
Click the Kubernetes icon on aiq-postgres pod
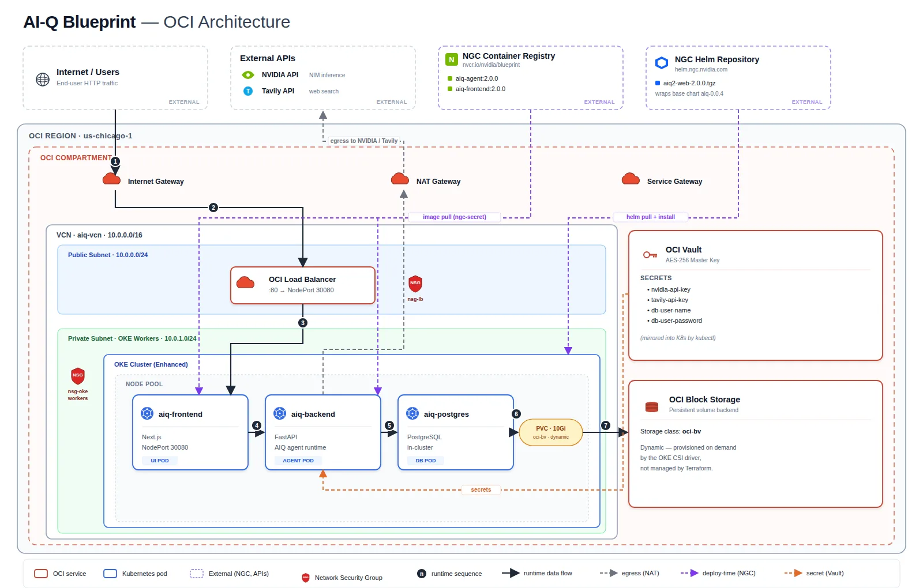412,413
